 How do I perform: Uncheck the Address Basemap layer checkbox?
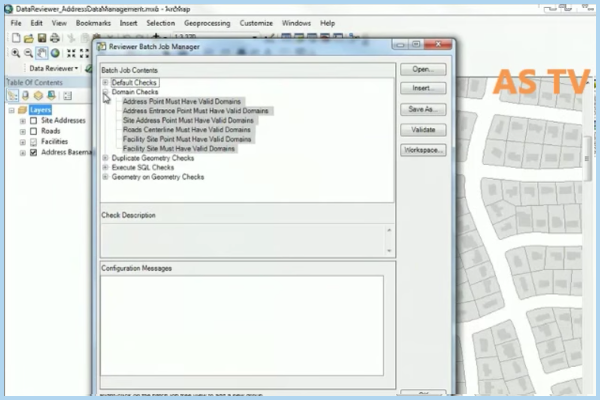point(34,153)
